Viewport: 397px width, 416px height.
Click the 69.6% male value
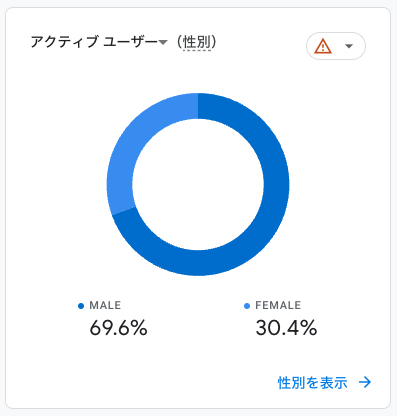pos(118,328)
